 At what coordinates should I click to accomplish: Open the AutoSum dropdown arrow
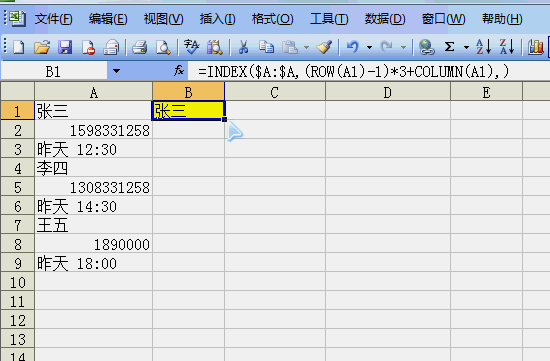pyautogui.click(x=466, y=47)
